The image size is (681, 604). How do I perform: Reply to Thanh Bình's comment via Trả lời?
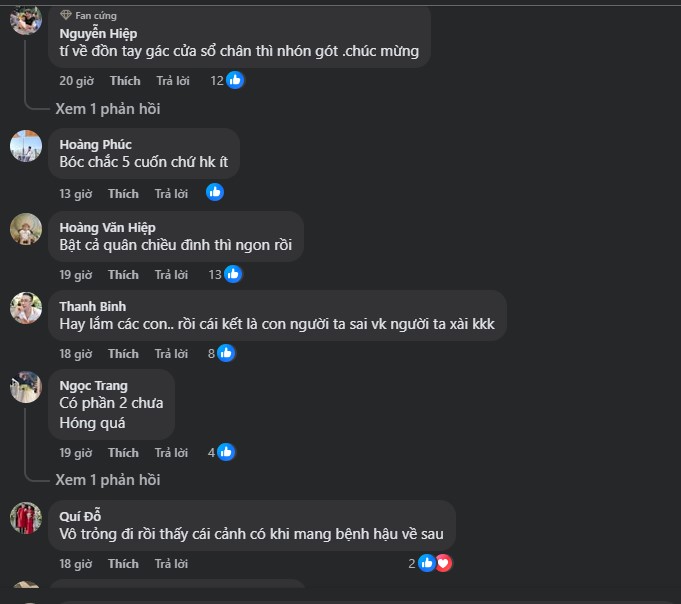click(x=172, y=353)
